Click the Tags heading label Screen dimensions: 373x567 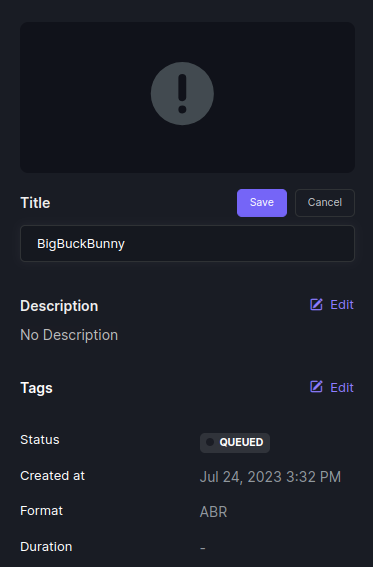point(37,388)
